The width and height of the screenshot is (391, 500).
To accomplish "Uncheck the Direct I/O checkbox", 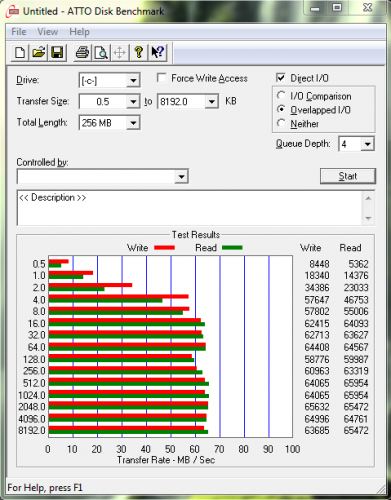I will 281,78.
